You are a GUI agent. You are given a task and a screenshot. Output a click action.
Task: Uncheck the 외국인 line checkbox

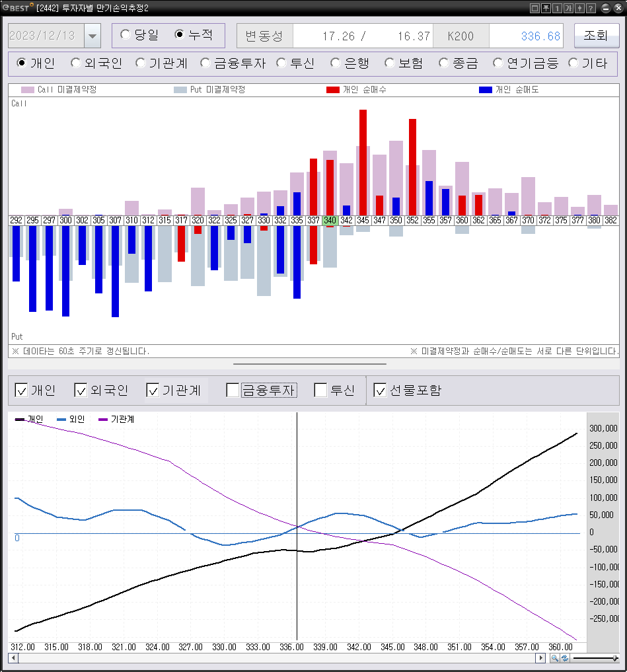[81, 390]
